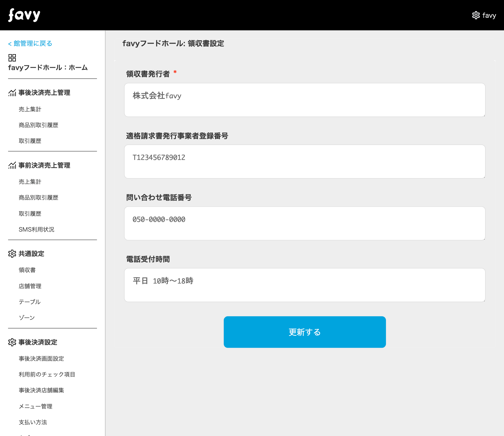Open 取引履歴 under 事後決済売上管理
Screen dimensions: 504x436
30,141
